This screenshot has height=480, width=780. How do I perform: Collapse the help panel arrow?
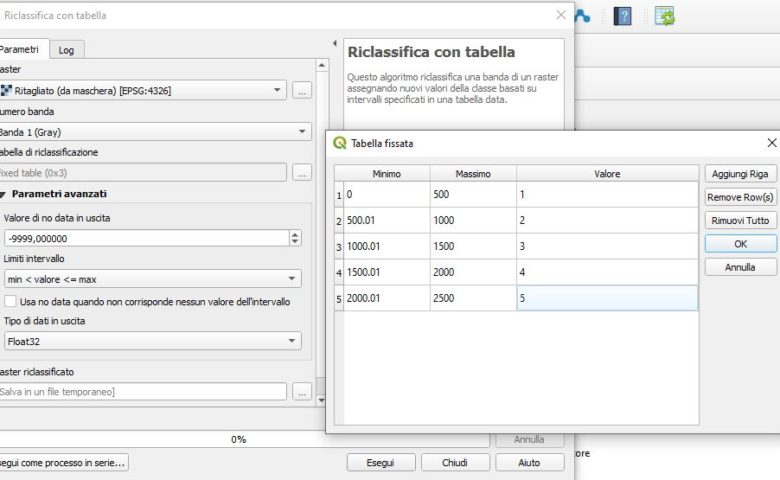pos(334,44)
